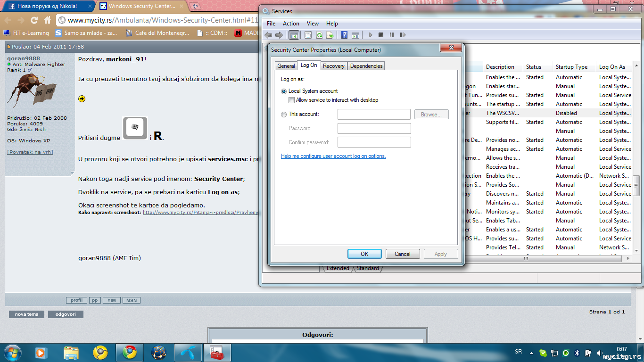Select Local System account radio button
The height and width of the screenshot is (362, 644).
(284, 91)
